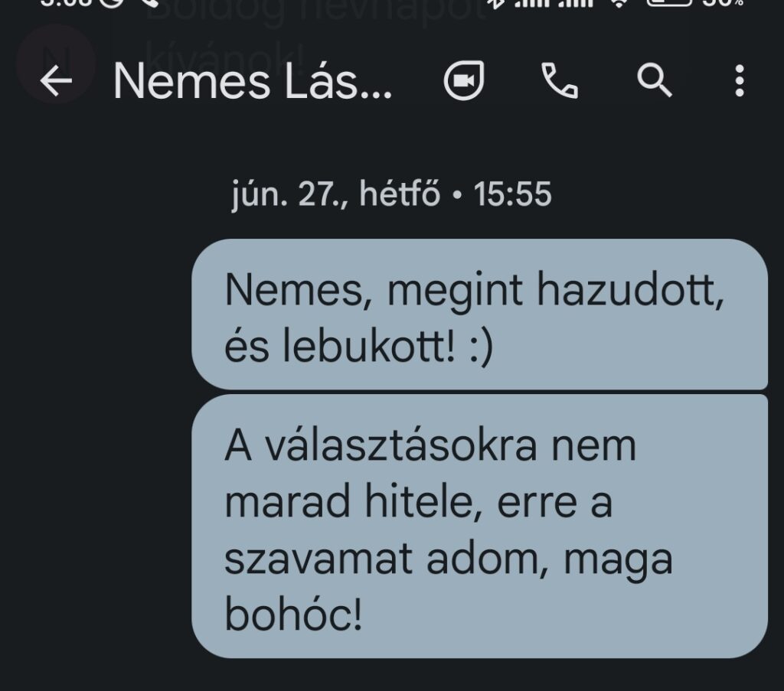The height and width of the screenshot is (691, 784).
Task: Tap the faded N avatar circle
Action: coord(56,63)
